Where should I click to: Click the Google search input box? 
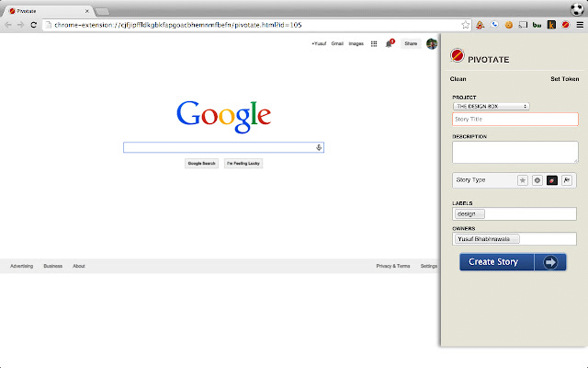[x=223, y=147]
